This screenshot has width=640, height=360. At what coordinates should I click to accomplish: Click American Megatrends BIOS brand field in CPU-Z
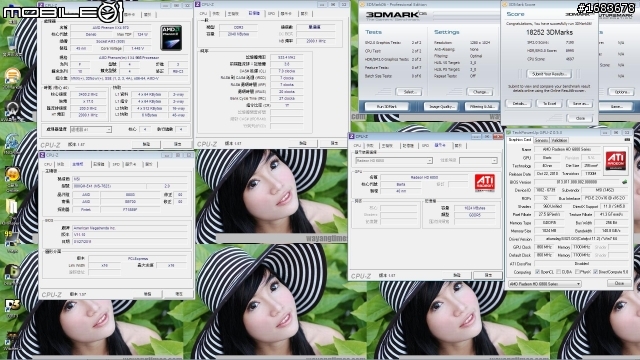(x=129, y=228)
